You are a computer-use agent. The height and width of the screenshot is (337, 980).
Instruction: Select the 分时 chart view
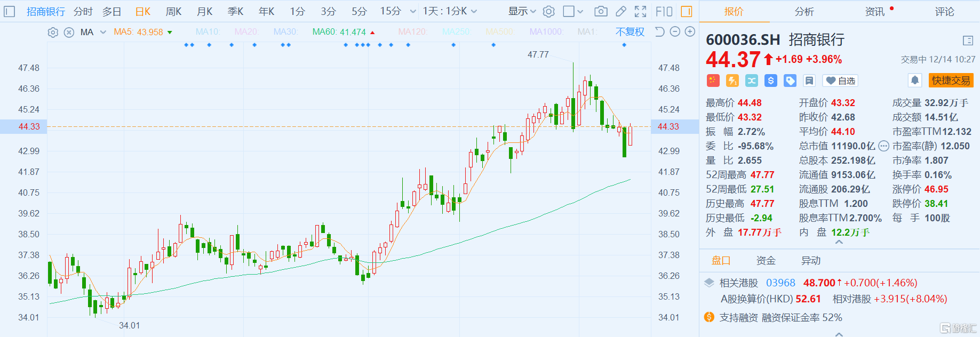point(83,11)
